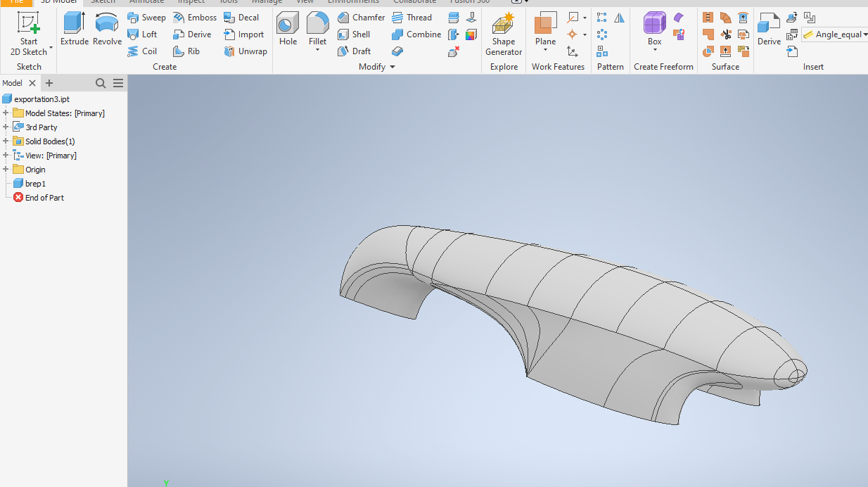This screenshot has height=487, width=868.
Task: Select the Sweep tool
Action: pos(146,17)
